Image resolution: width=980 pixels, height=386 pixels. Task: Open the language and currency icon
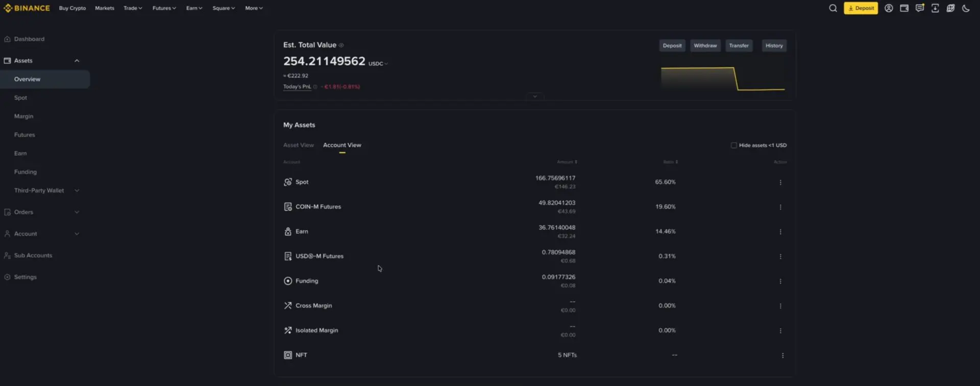point(950,8)
